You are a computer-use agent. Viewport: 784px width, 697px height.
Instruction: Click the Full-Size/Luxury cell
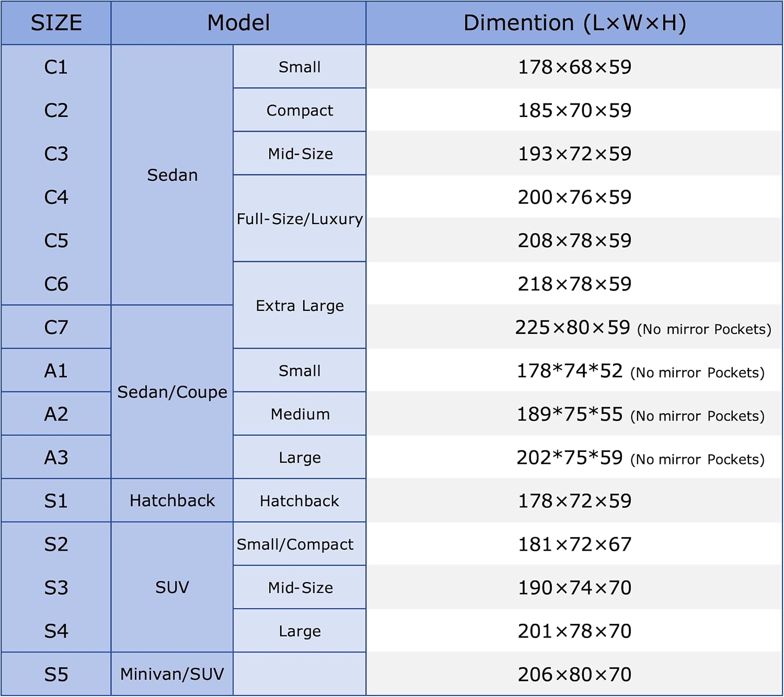(299, 218)
